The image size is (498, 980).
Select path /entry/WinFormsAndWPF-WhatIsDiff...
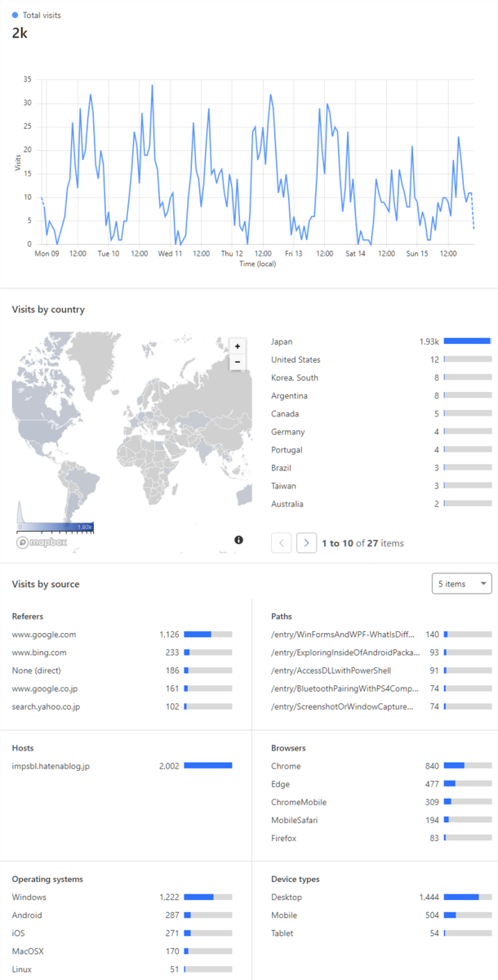343,634
